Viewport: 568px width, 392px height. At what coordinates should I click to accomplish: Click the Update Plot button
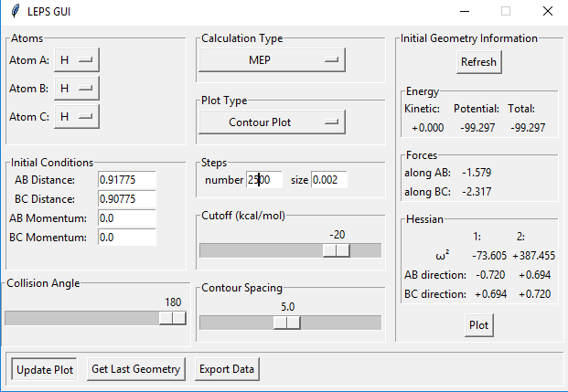(x=44, y=369)
